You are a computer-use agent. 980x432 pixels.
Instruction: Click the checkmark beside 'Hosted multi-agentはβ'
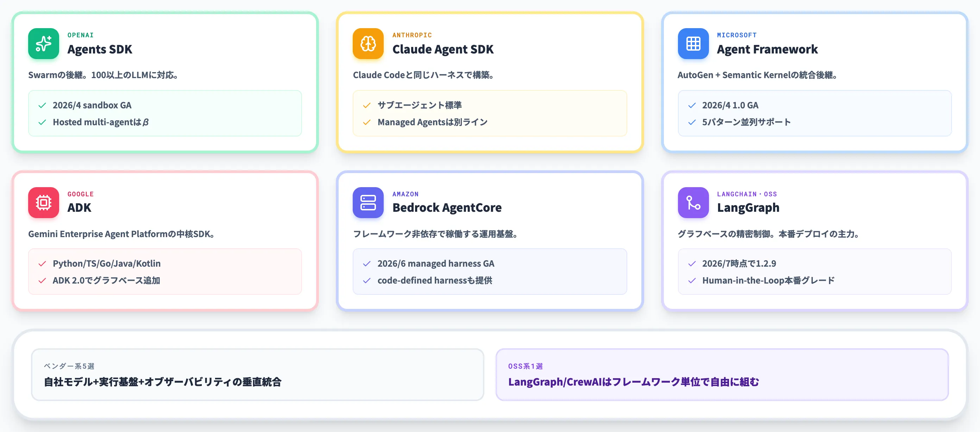coord(42,122)
